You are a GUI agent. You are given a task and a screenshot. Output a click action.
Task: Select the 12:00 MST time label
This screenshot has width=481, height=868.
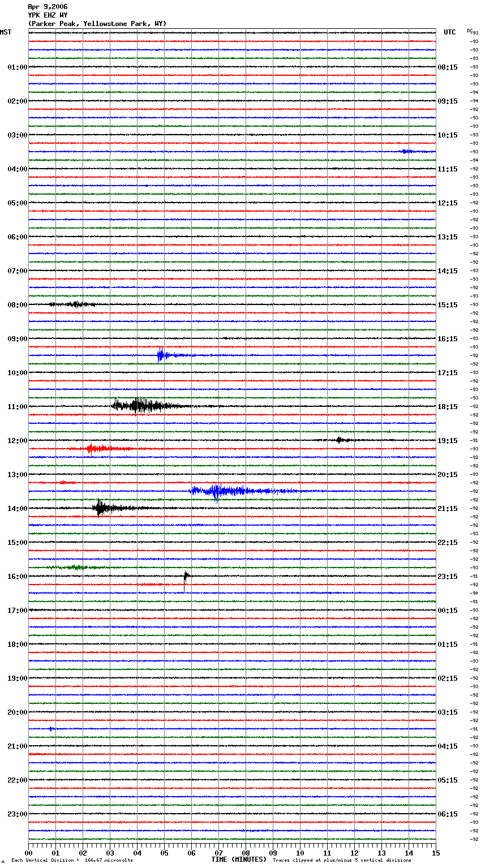coord(18,441)
